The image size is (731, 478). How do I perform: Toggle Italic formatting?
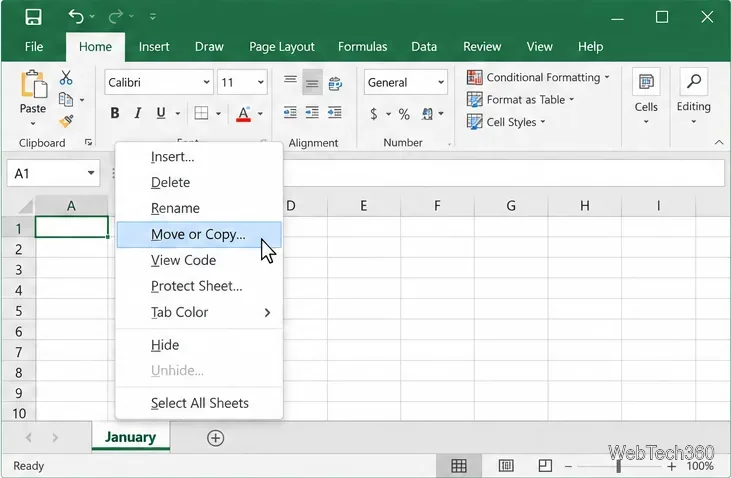pyautogui.click(x=138, y=113)
